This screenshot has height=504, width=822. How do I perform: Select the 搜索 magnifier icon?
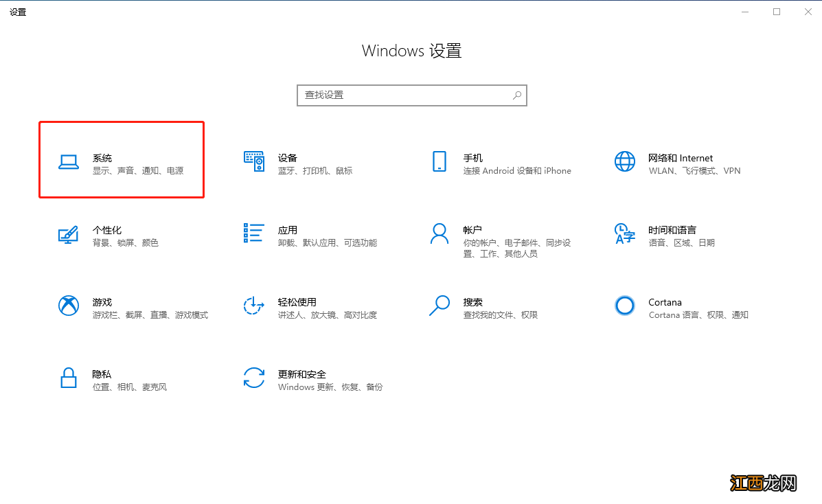coord(439,306)
